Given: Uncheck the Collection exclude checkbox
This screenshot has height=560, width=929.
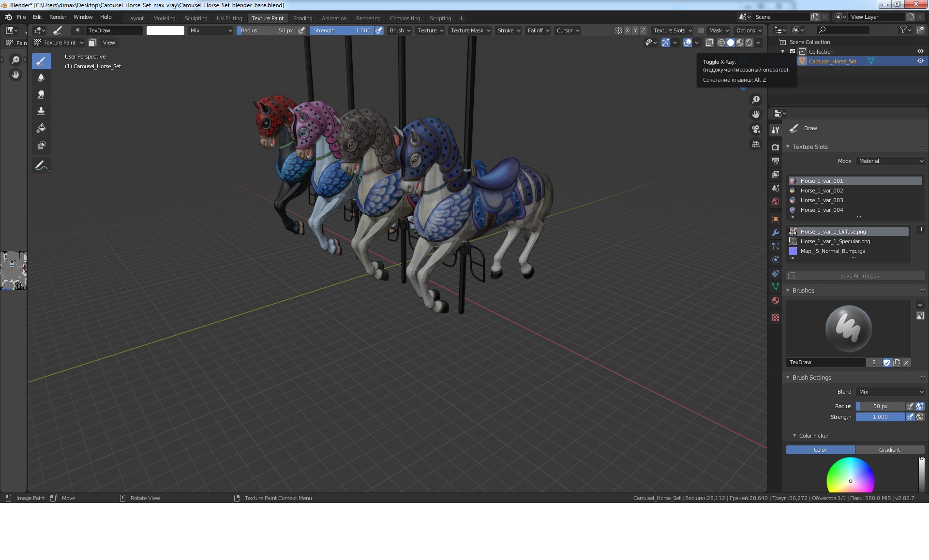Looking at the screenshot, I should (793, 51).
